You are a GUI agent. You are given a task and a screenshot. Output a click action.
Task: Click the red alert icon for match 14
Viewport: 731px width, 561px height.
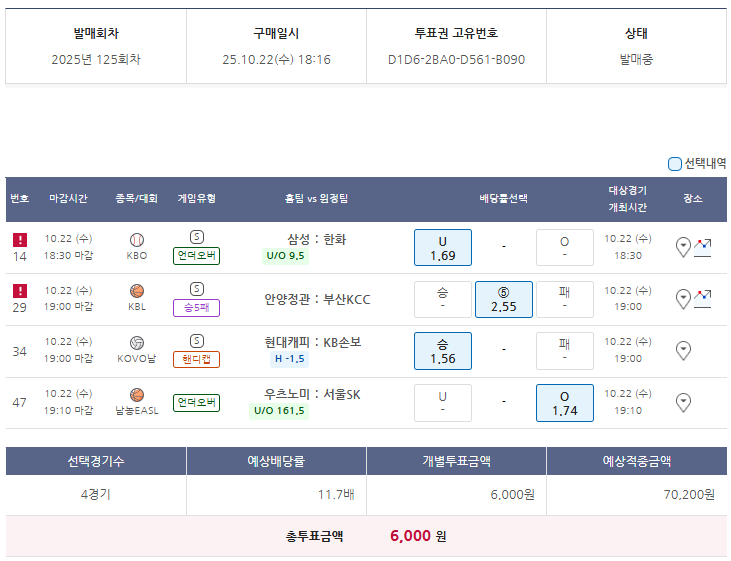pyautogui.click(x=19, y=240)
